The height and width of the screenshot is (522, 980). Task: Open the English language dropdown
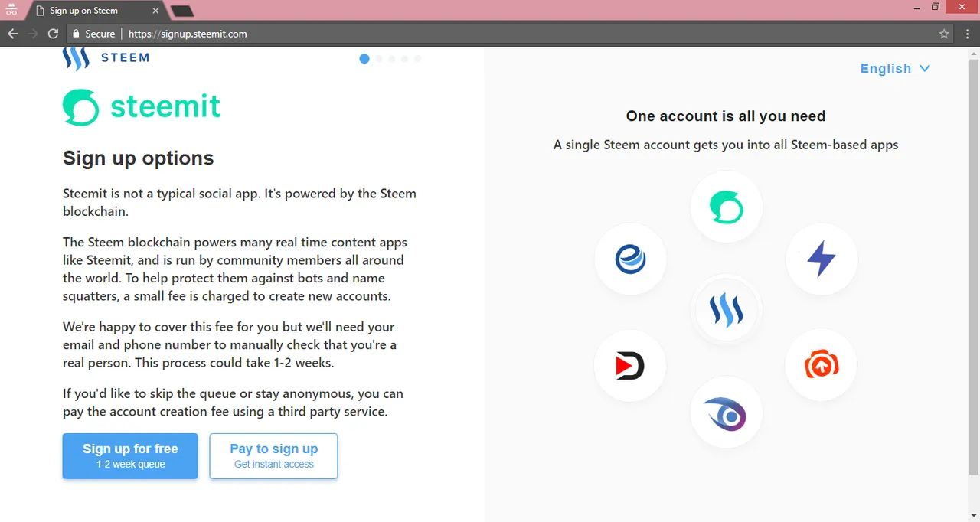[895, 69]
